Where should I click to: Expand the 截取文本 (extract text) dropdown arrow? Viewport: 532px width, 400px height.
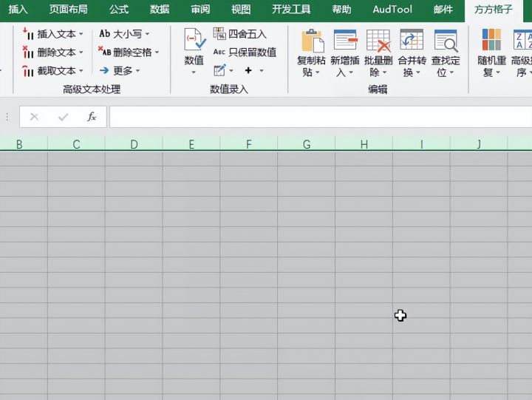point(81,71)
